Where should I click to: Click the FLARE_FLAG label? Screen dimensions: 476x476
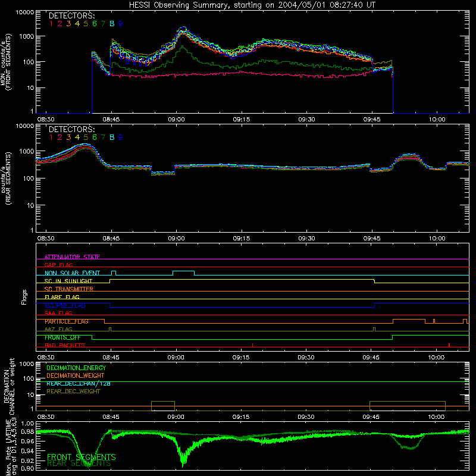(62, 297)
